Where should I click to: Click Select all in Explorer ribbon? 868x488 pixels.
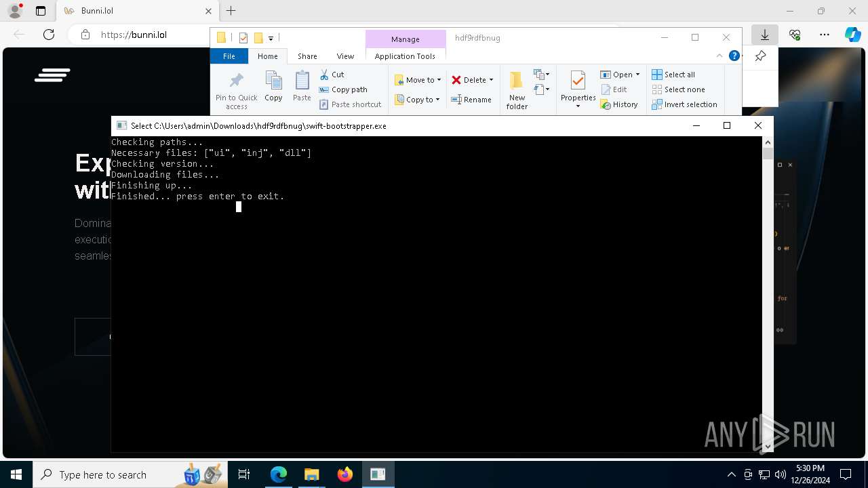tap(673, 75)
